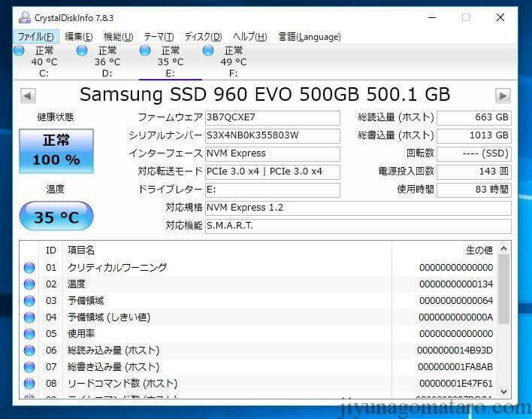Open the ファイル(F) menu
The width and height of the screenshot is (532, 419).
point(35,37)
